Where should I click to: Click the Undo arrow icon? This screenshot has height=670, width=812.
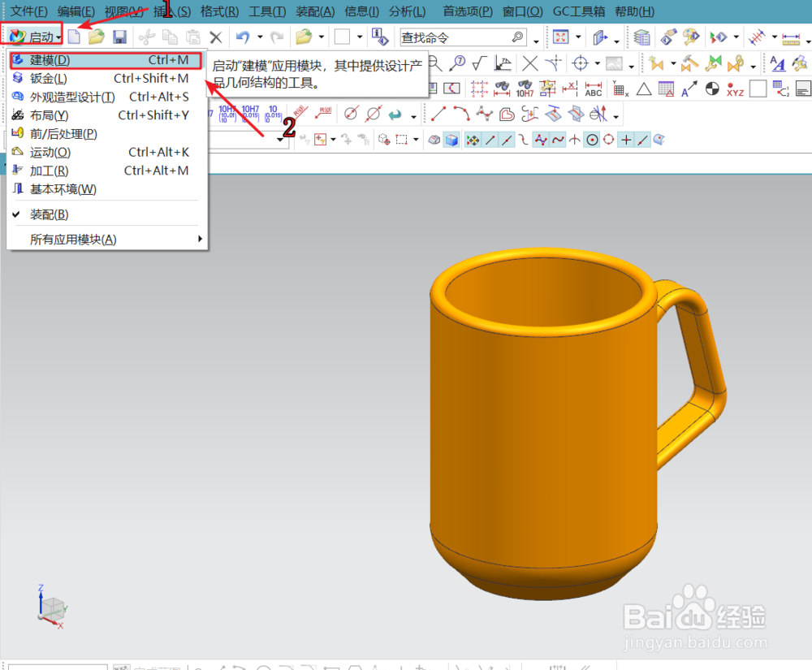click(243, 37)
